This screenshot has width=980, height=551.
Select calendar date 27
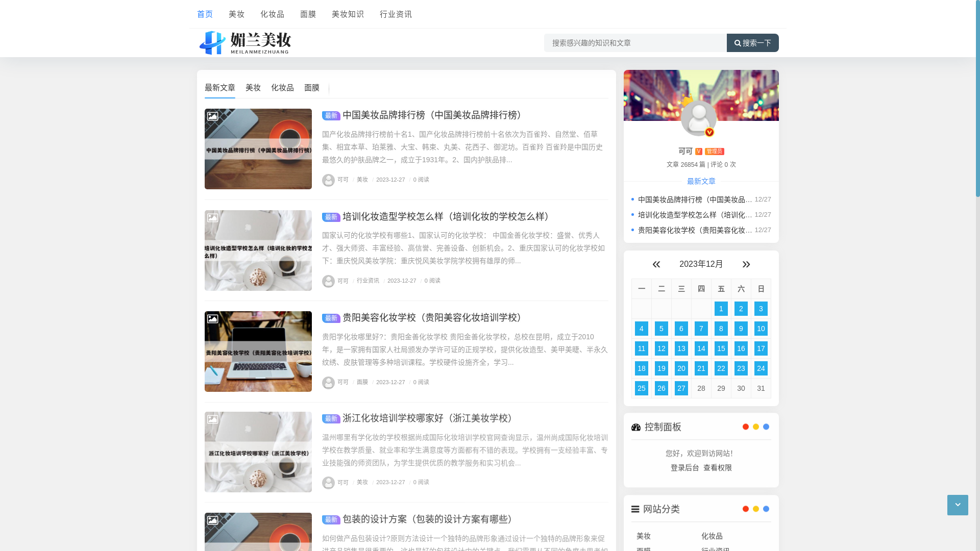(x=681, y=388)
